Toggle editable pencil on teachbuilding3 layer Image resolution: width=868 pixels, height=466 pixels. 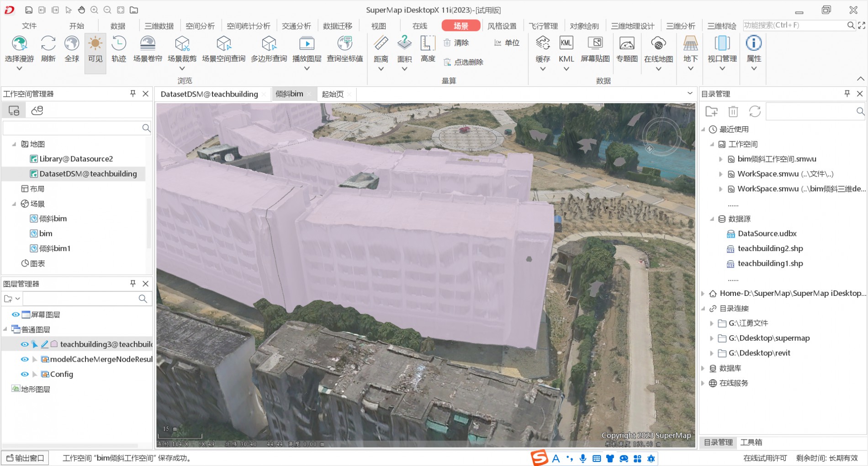tap(44, 344)
